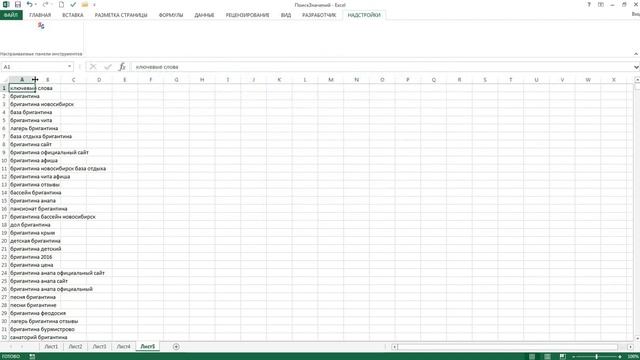
Task: Open sheet tab Лист2
Action: 75,347
